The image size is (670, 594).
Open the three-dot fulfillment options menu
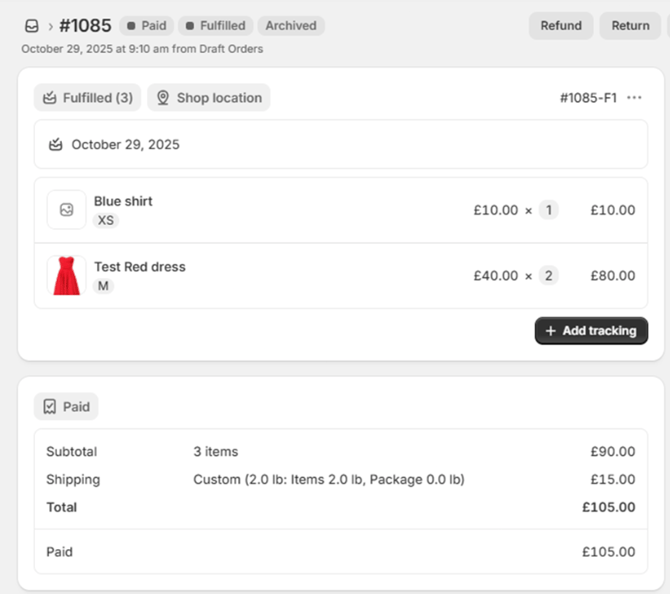tap(634, 98)
